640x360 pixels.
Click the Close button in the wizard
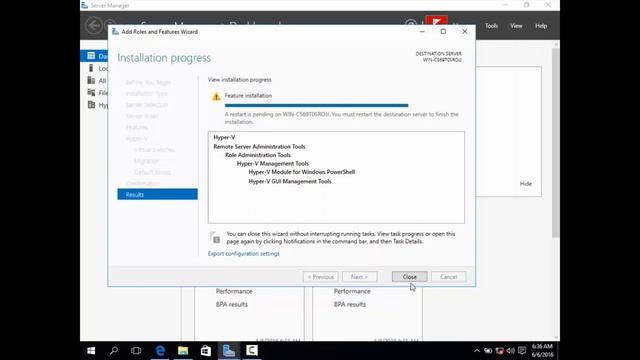pos(409,277)
